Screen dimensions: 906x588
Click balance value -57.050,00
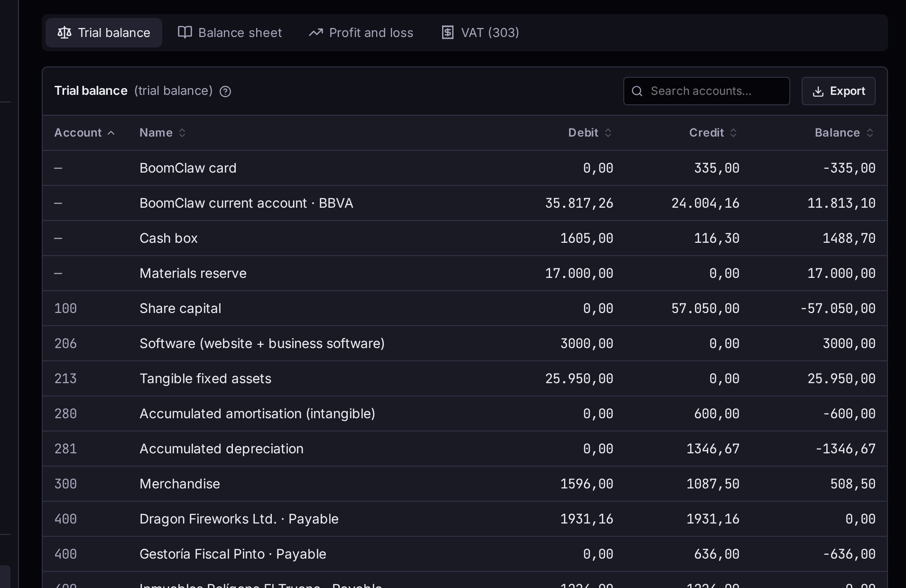point(838,309)
